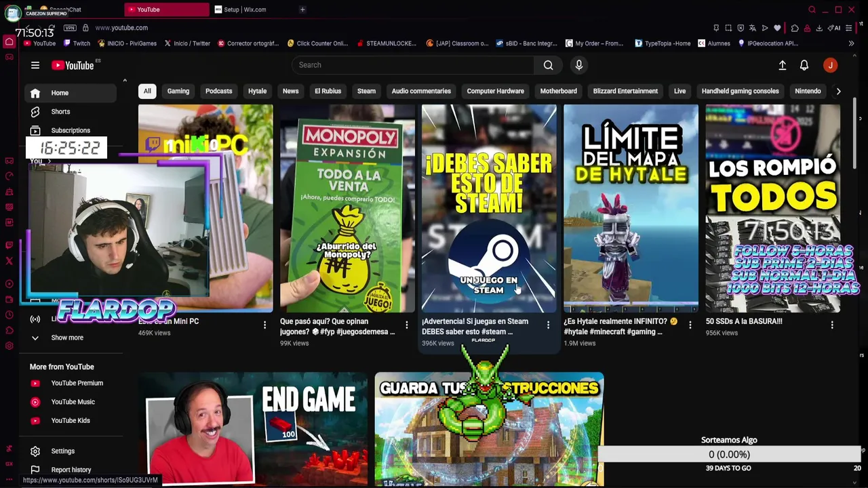The width and height of the screenshot is (868, 488).
Task: Open options menu for Monopoly short
Action: 407,325
